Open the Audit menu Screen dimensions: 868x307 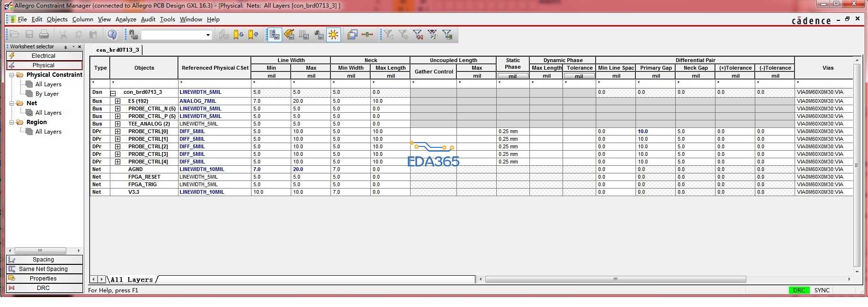click(148, 19)
